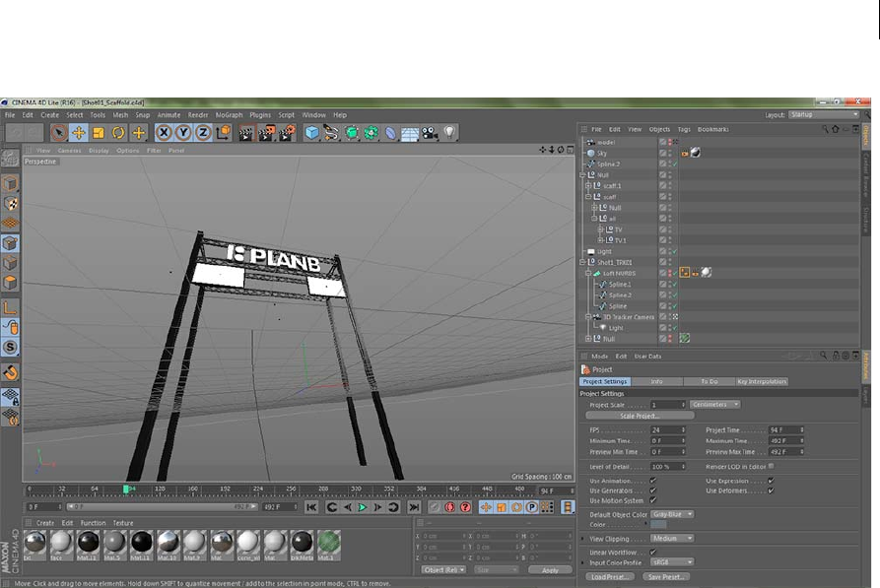This screenshot has height=588, width=880.
Task: Click the Floor grid object icon
Action: (410, 132)
